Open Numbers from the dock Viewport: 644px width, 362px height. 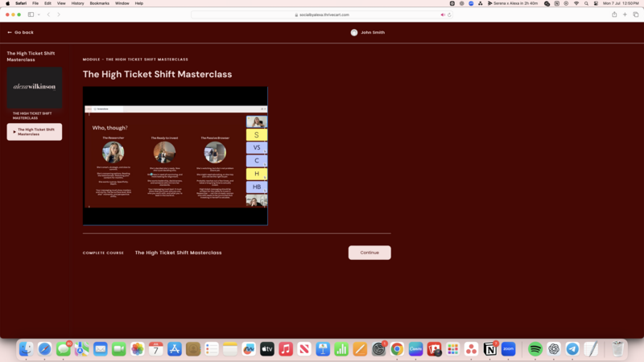pyautogui.click(x=341, y=349)
